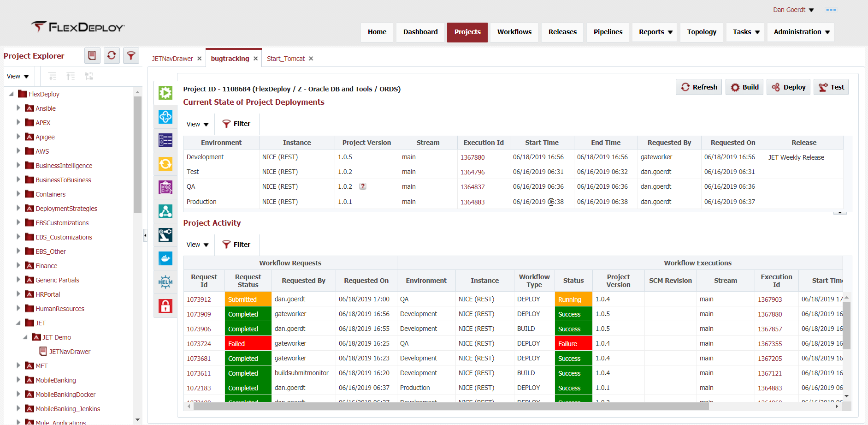Open the red padlock security tab

[x=165, y=306]
